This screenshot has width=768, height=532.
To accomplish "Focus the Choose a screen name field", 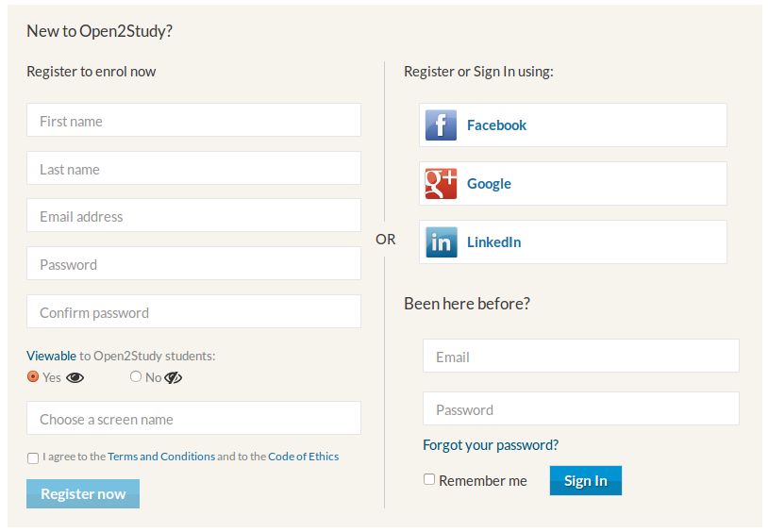I will tap(194, 418).
